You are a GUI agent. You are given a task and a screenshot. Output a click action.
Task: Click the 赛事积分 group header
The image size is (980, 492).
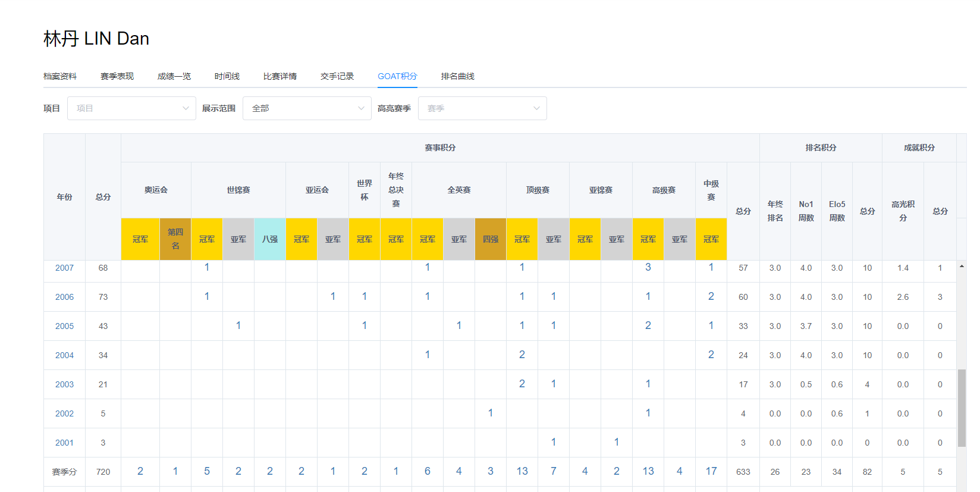click(x=440, y=148)
